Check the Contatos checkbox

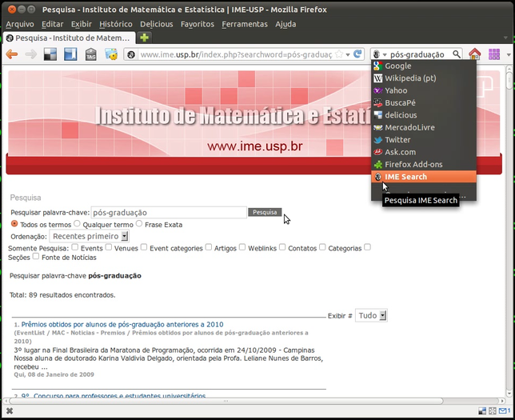[x=282, y=247]
